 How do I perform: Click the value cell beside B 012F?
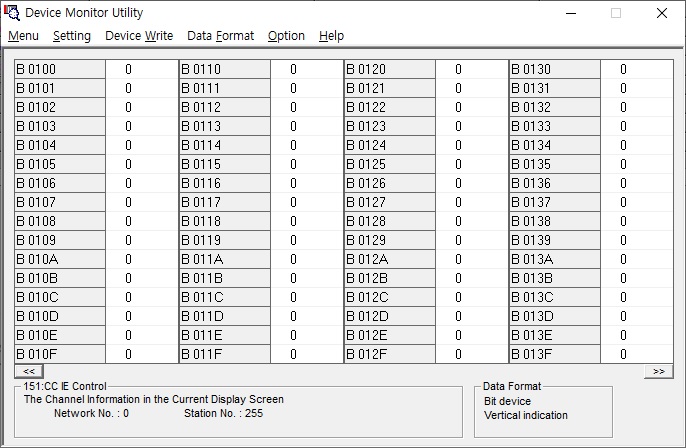[472, 354]
